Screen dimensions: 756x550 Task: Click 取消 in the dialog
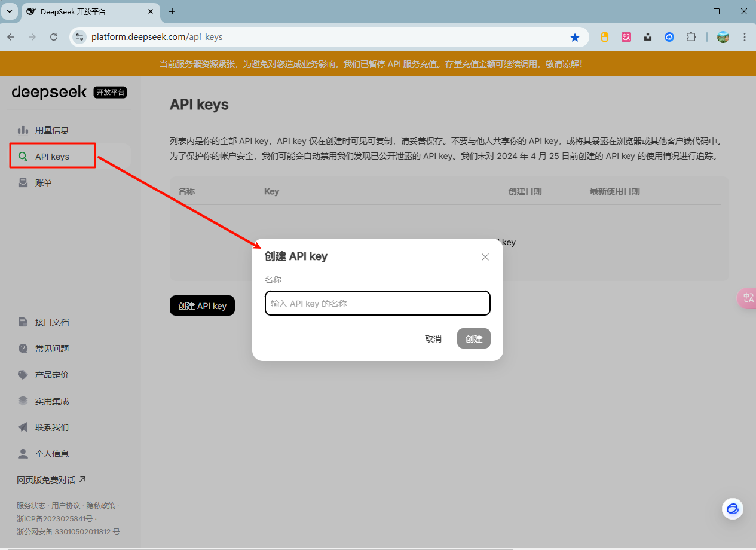point(433,338)
